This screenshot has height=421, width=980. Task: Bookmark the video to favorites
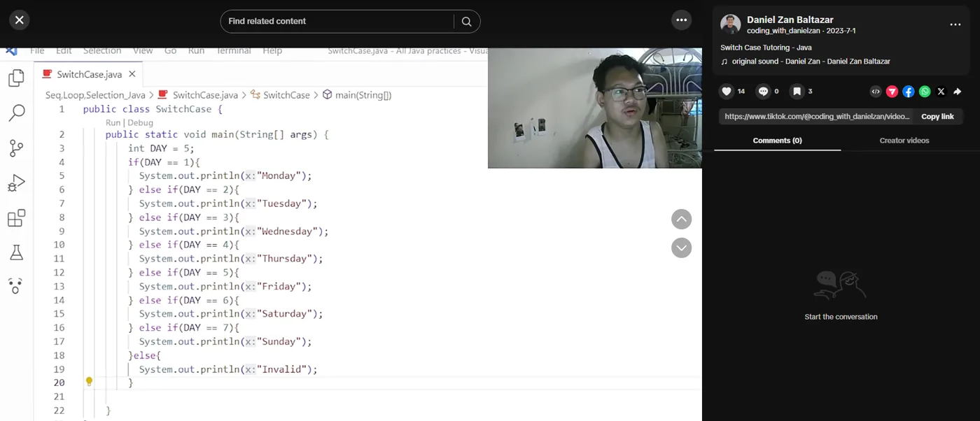pos(797,92)
